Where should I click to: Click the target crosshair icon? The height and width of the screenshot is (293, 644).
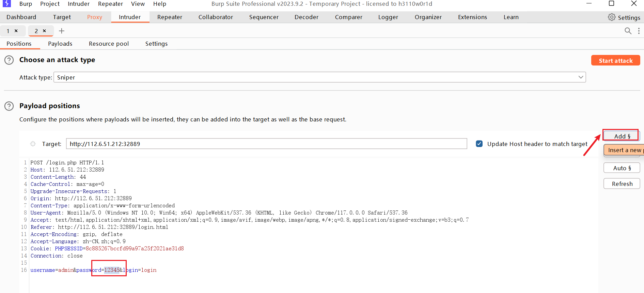[33, 144]
